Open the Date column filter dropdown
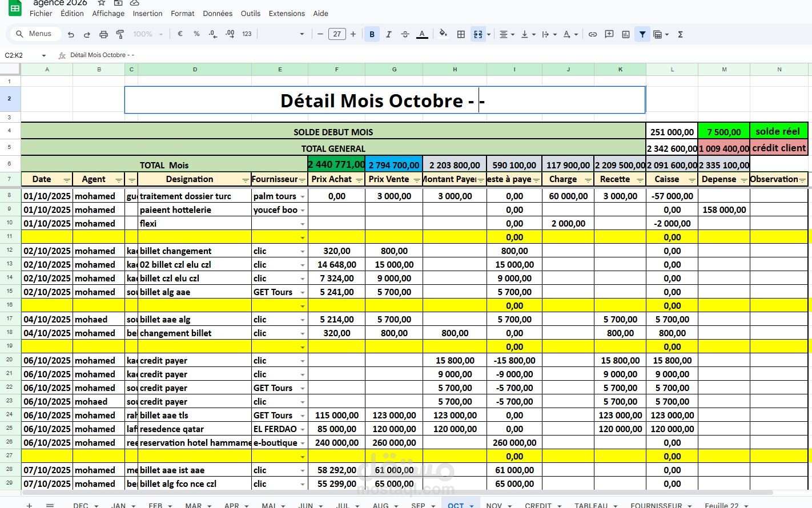Image resolution: width=812 pixels, height=508 pixels. coord(67,180)
